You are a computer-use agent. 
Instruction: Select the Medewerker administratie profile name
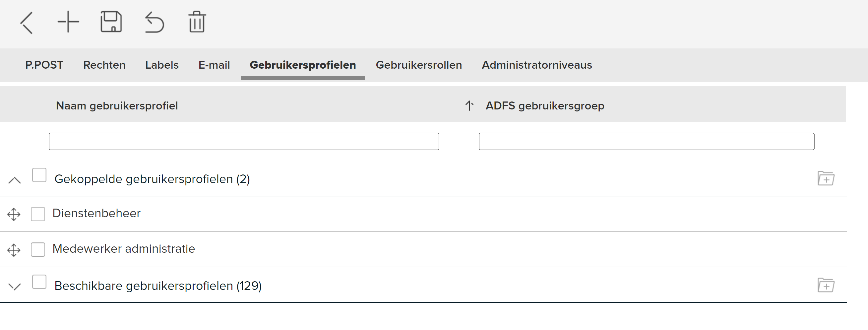tap(124, 249)
